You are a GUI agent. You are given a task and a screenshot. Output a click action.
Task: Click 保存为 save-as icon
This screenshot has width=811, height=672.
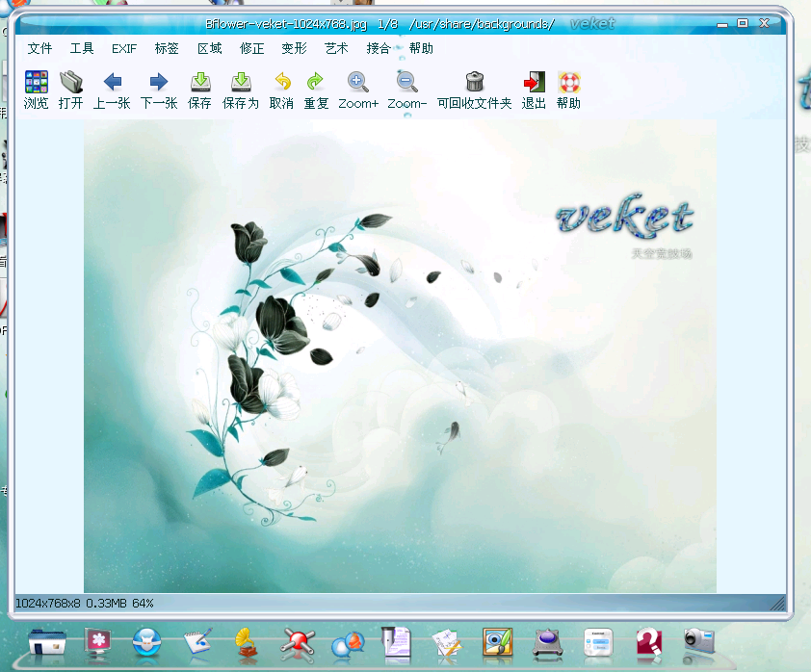point(241,82)
